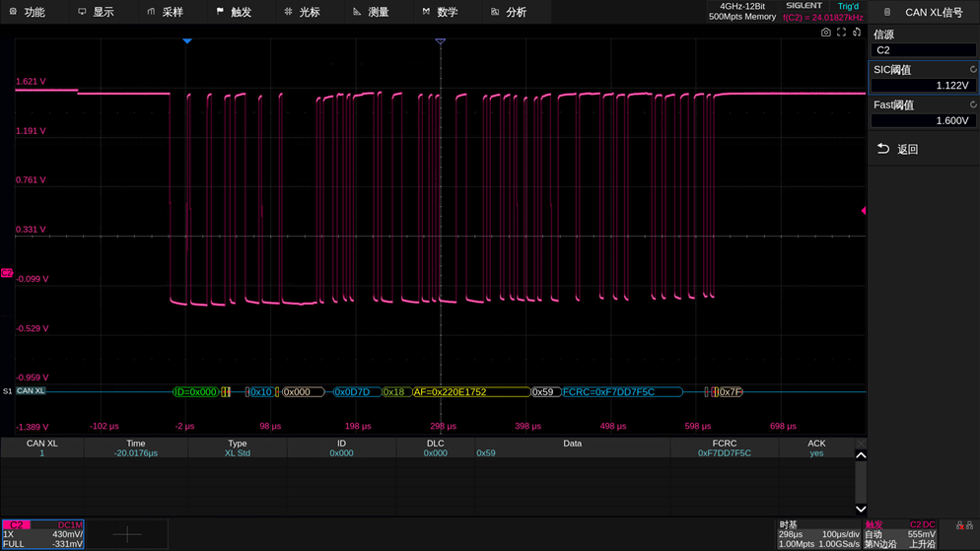This screenshot has width=980, height=551.
Task: Click the camera screenshot icon
Action: (825, 32)
